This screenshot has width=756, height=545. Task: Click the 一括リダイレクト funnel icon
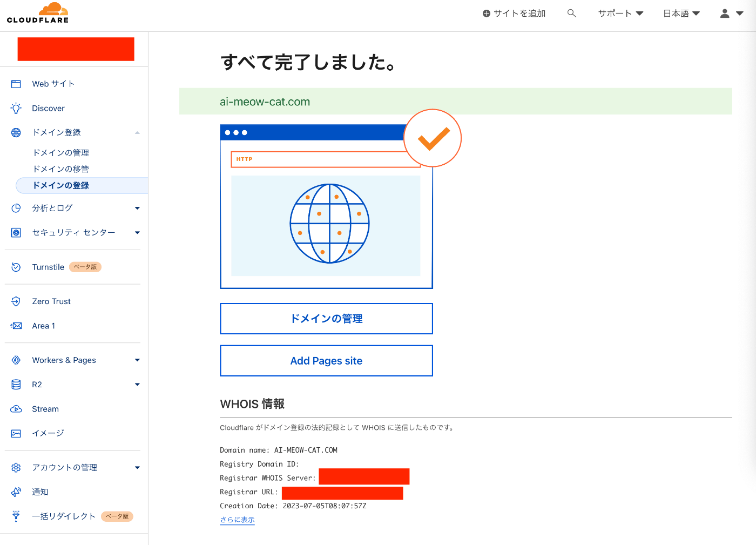click(16, 516)
